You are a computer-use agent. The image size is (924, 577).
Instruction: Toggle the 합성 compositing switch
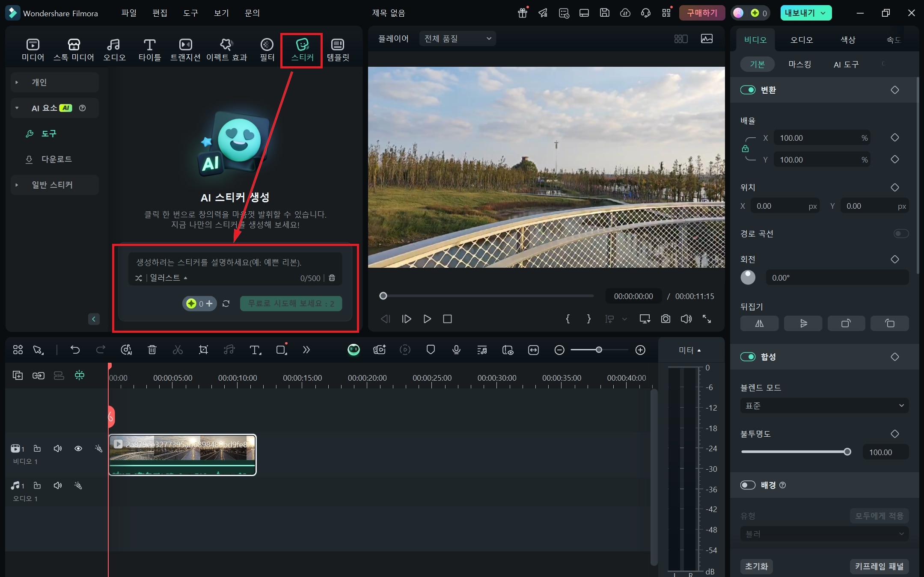pyautogui.click(x=748, y=357)
